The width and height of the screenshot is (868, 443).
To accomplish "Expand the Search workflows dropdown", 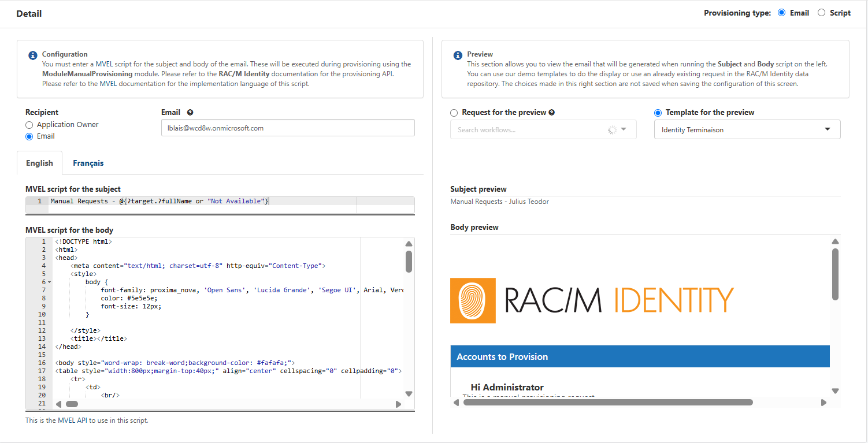I will coord(624,130).
